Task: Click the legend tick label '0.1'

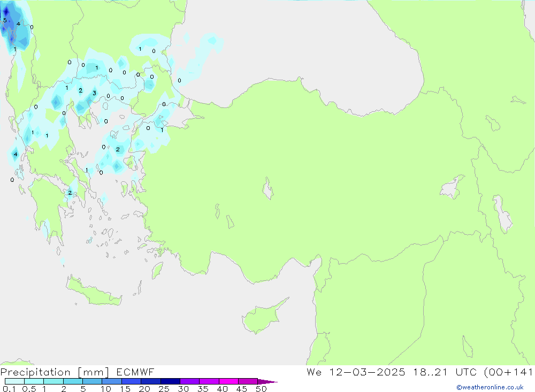Action: click(9, 389)
